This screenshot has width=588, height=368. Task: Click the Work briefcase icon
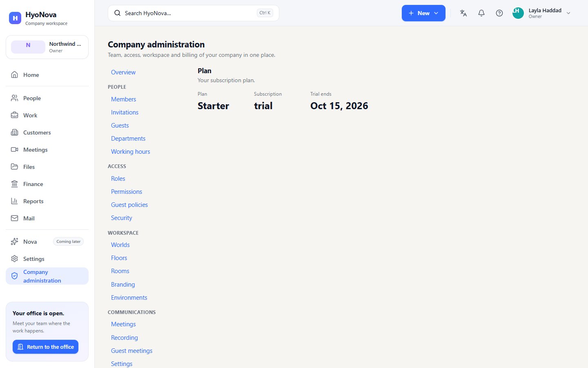coord(15,115)
